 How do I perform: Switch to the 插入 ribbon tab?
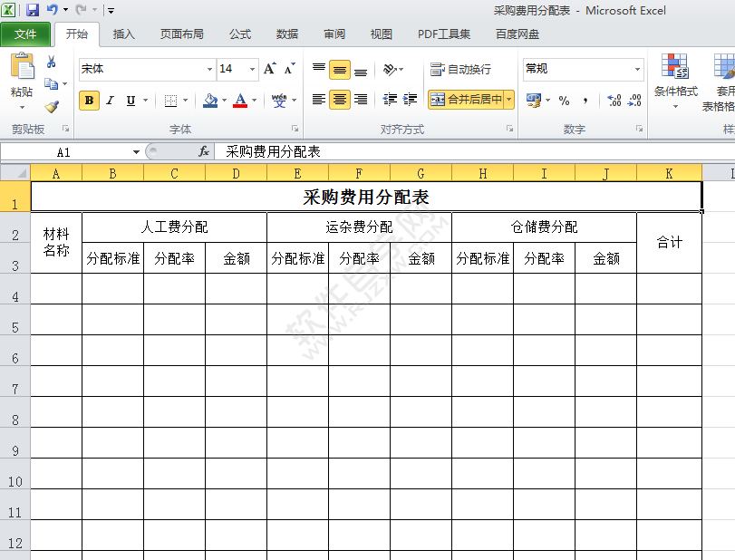click(123, 34)
